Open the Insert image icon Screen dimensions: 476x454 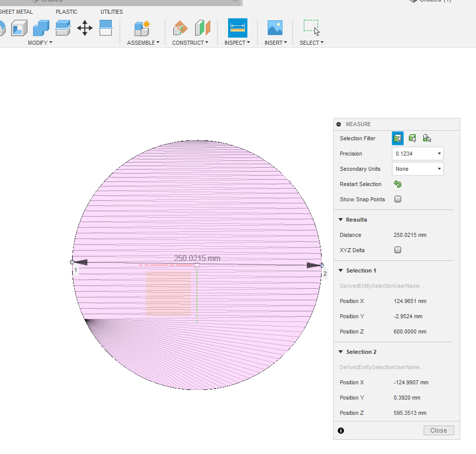274,28
